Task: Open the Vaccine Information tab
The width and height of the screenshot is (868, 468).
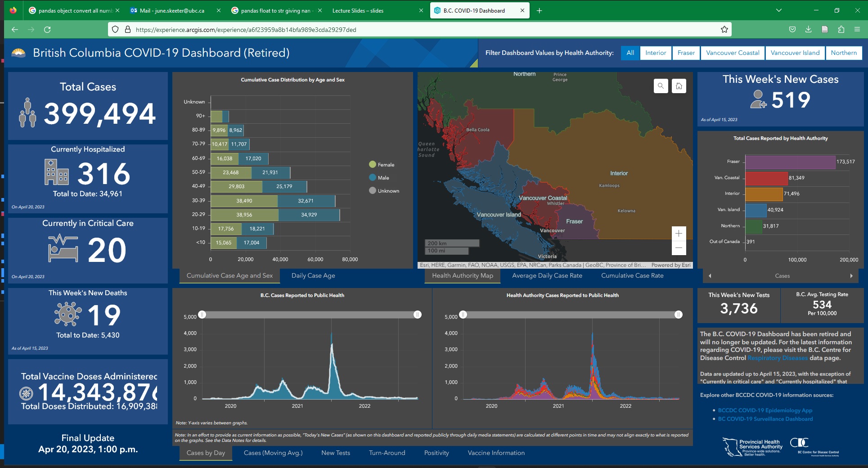Action: click(x=496, y=453)
